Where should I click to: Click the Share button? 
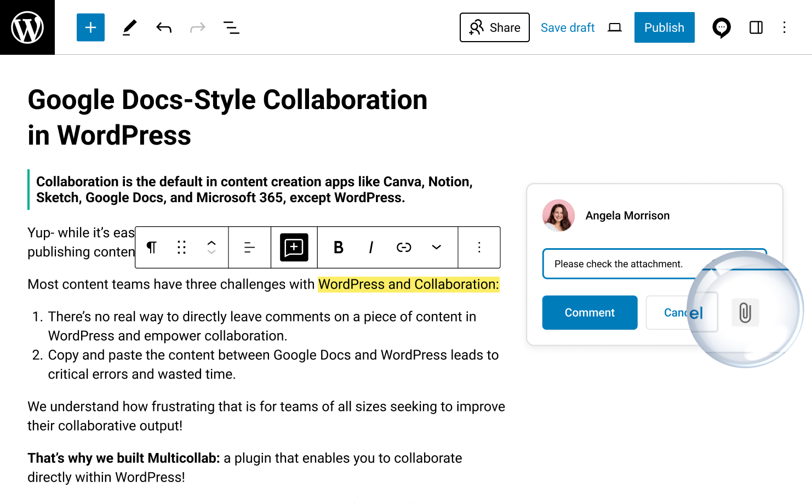tap(495, 27)
